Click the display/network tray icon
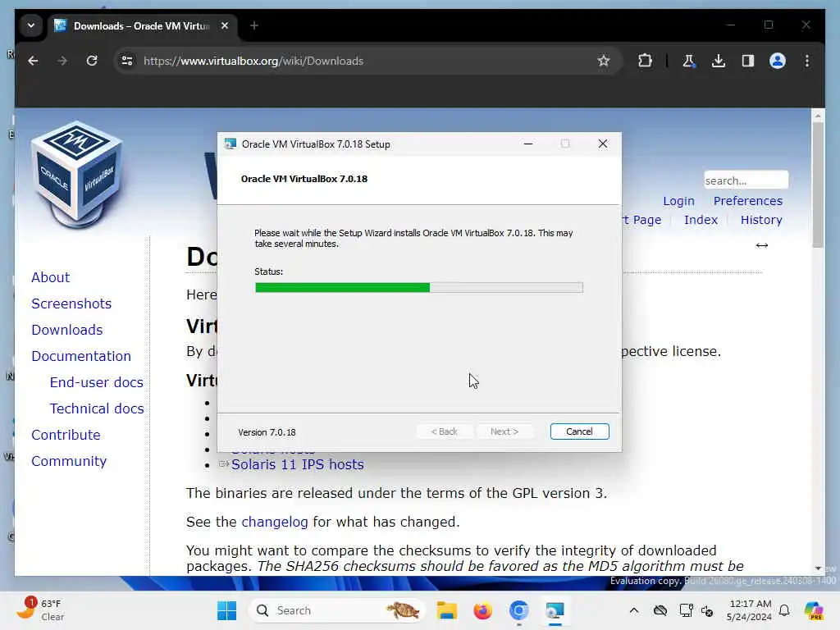Viewport: 840px width, 630px height. coord(687,610)
